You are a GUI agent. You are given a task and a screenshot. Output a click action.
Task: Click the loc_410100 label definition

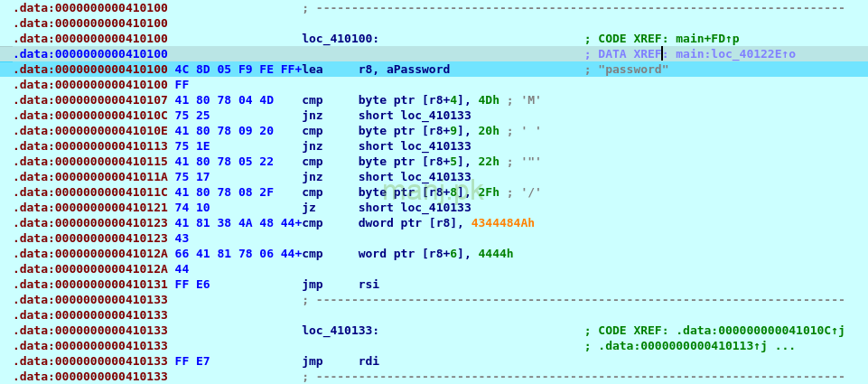coord(340,39)
